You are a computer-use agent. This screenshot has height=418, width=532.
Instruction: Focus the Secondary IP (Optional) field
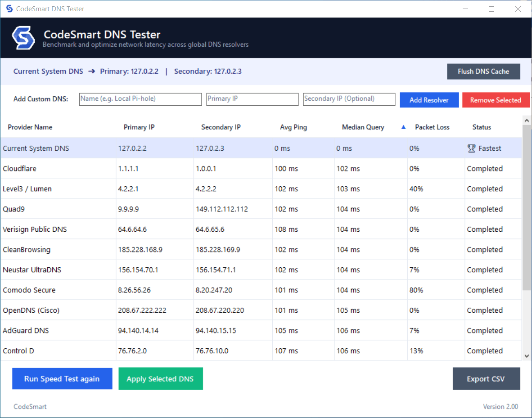click(x=349, y=99)
